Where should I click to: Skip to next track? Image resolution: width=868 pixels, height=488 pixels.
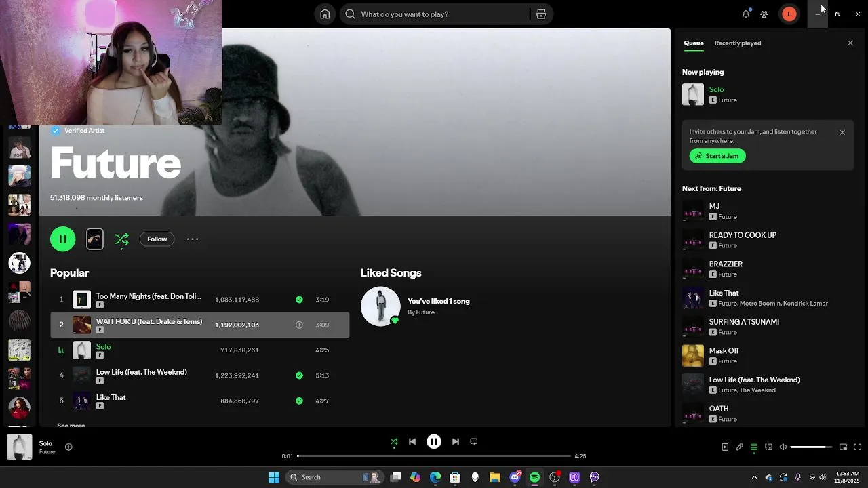[456, 441]
